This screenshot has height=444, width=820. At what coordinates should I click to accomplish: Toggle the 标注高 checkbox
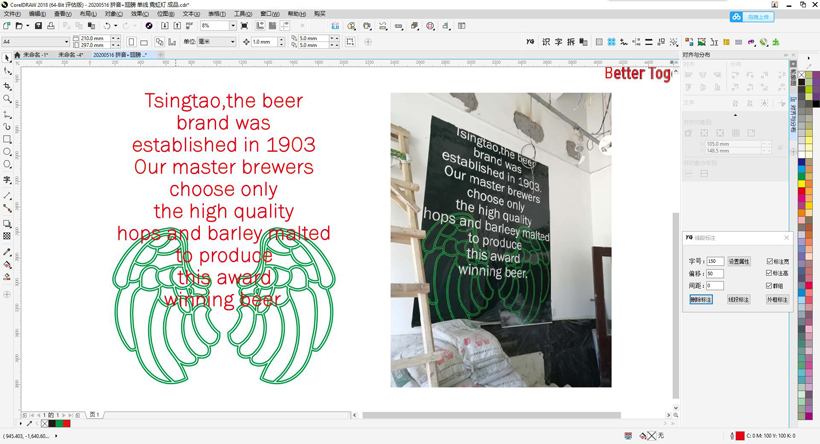click(x=769, y=273)
